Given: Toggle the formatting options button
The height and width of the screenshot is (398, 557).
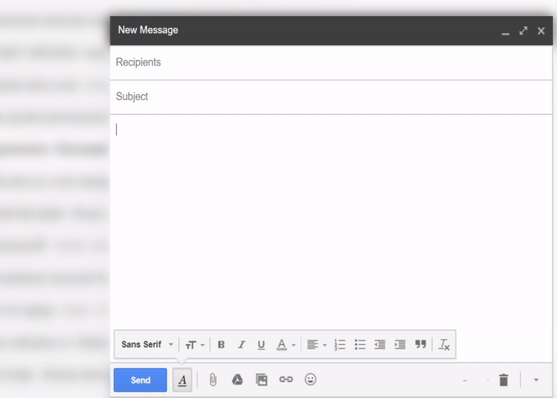Looking at the screenshot, I should (x=182, y=380).
